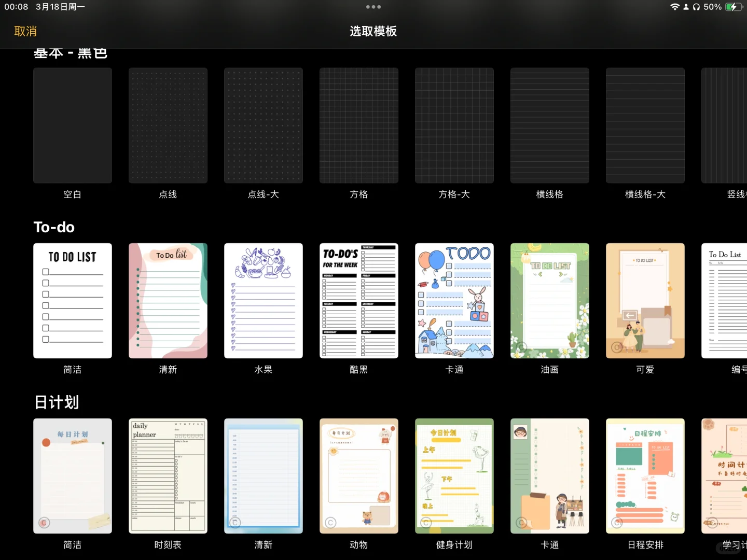747x560 pixels.
Task: Tap the 方格-大 label text
Action: tap(454, 194)
